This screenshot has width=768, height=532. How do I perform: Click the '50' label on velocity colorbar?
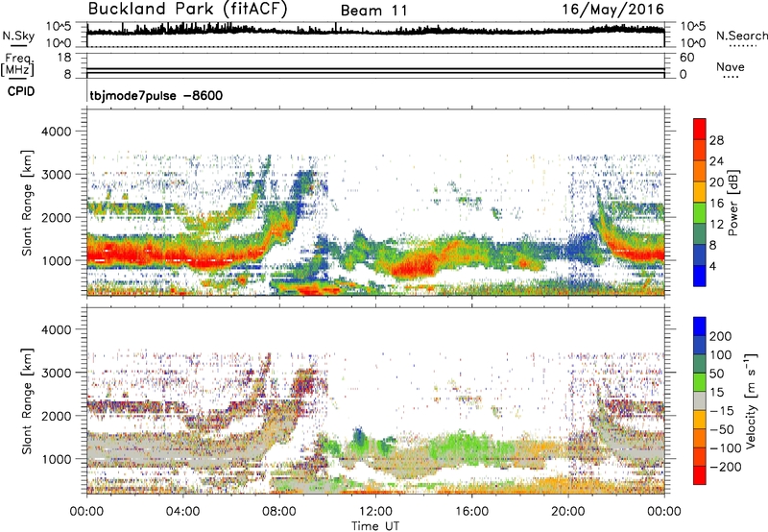pos(716,374)
